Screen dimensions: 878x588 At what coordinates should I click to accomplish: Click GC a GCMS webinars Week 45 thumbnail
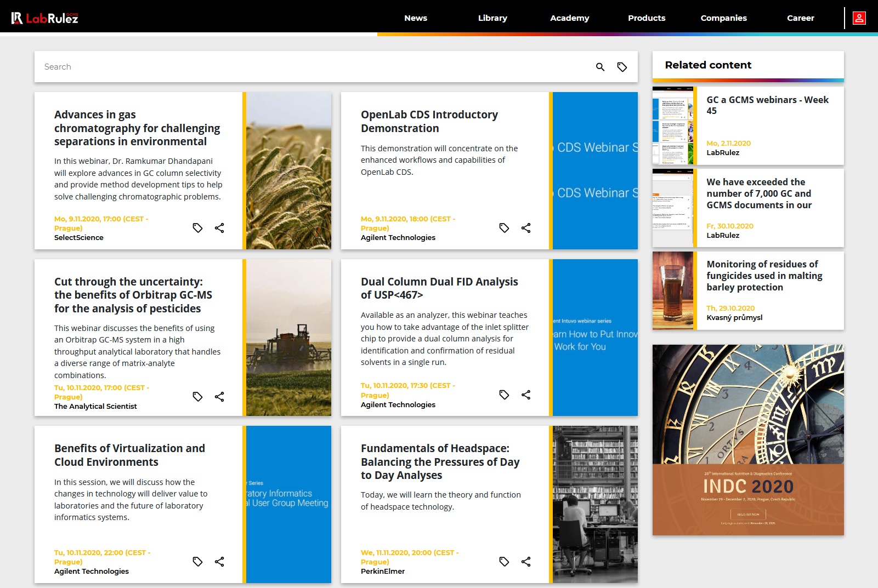click(673, 125)
